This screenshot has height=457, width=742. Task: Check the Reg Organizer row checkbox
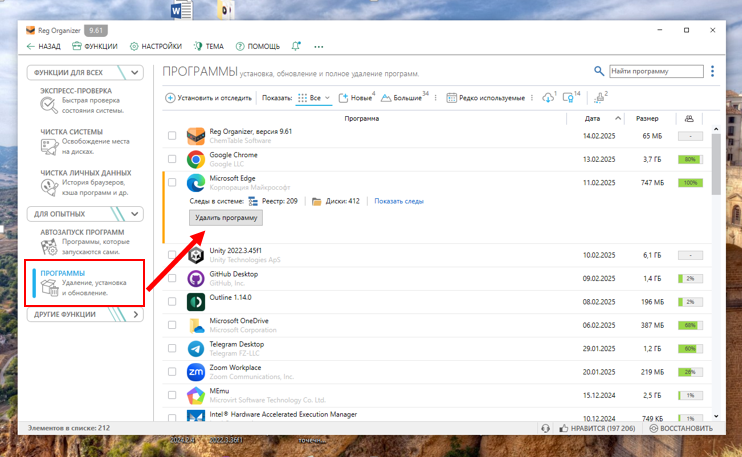pos(172,136)
